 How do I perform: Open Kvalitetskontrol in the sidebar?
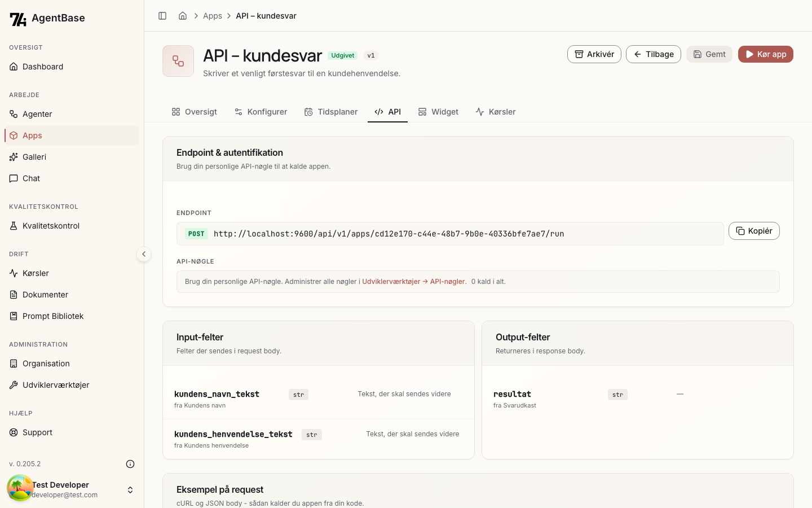pyautogui.click(x=72, y=226)
